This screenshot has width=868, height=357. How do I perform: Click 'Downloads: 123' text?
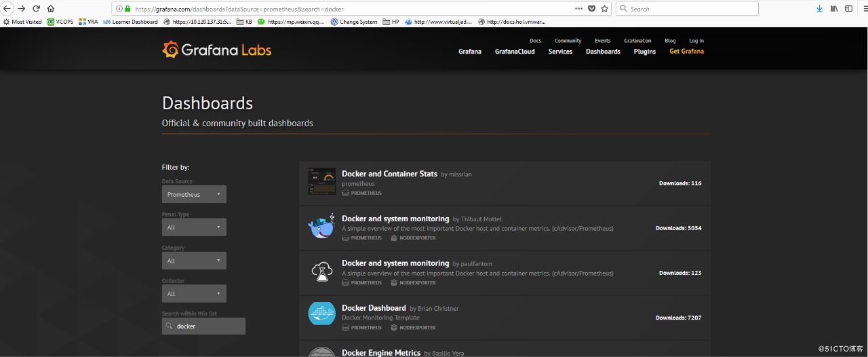pyautogui.click(x=680, y=273)
